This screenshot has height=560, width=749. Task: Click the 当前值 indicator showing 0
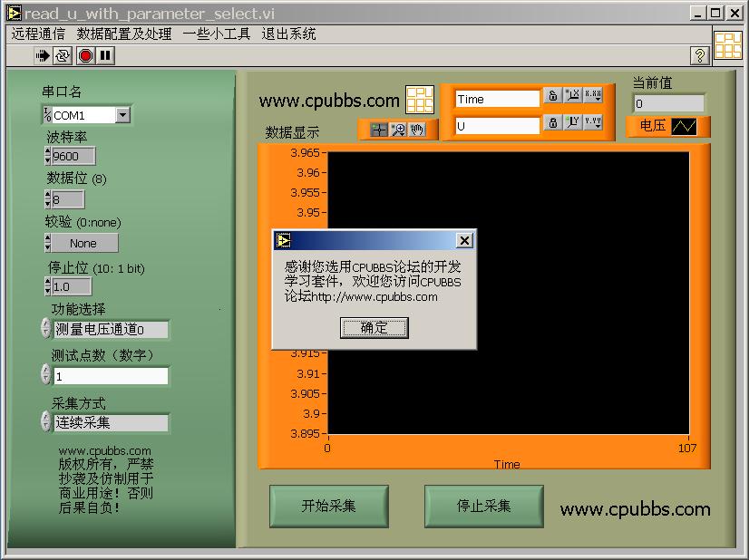(x=669, y=103)
